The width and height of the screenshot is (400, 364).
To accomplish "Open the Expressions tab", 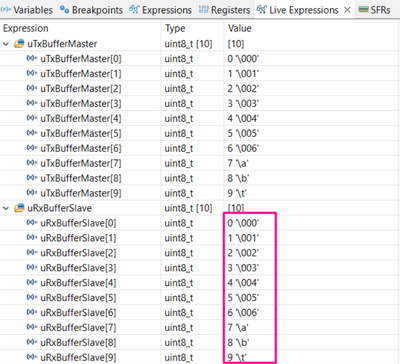I will (161, 10).
